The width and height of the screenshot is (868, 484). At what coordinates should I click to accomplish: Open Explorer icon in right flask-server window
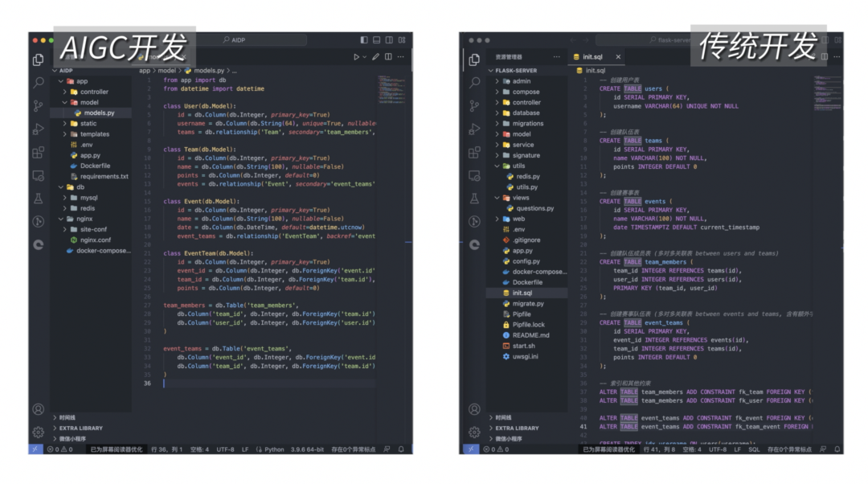474,59
